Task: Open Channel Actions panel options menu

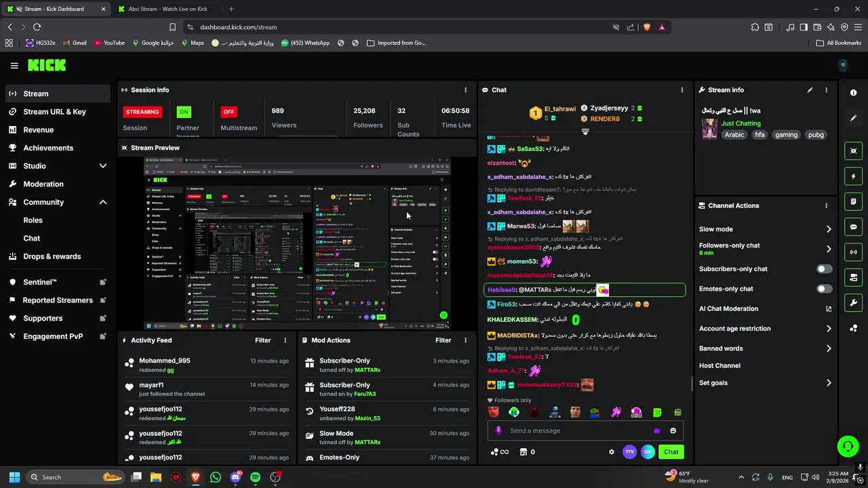Action: coord(826,206)
